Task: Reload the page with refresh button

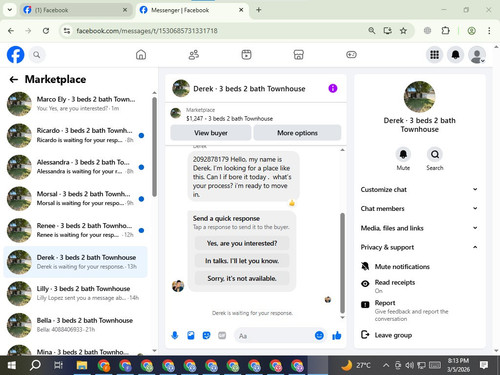Action: coord(46,31)
